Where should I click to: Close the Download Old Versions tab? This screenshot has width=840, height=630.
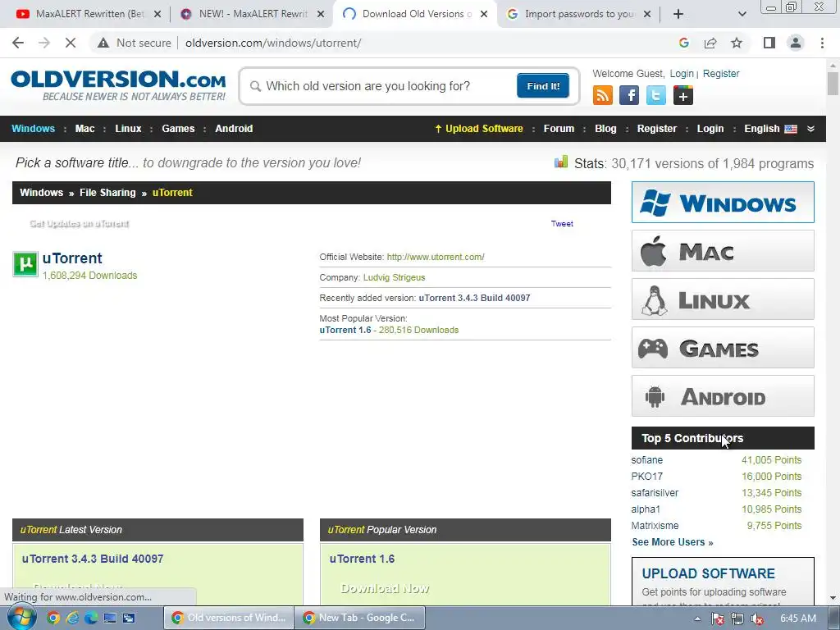(x=484, y=14)
